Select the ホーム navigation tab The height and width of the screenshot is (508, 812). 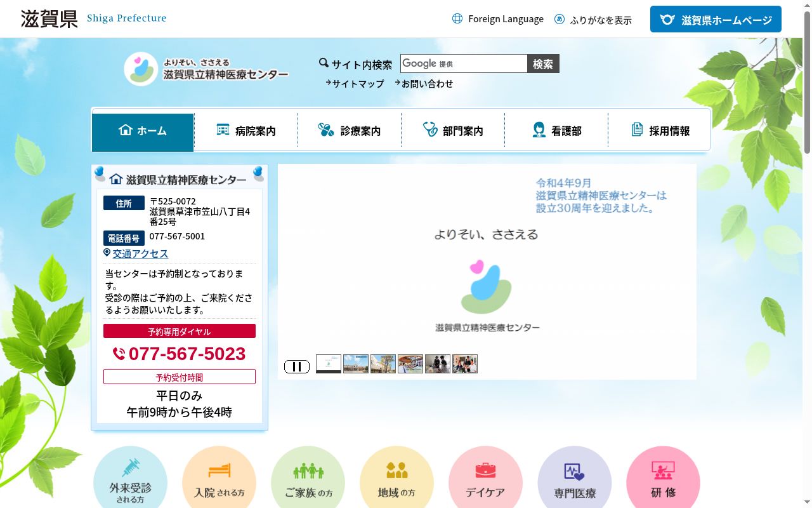[143, 132]
